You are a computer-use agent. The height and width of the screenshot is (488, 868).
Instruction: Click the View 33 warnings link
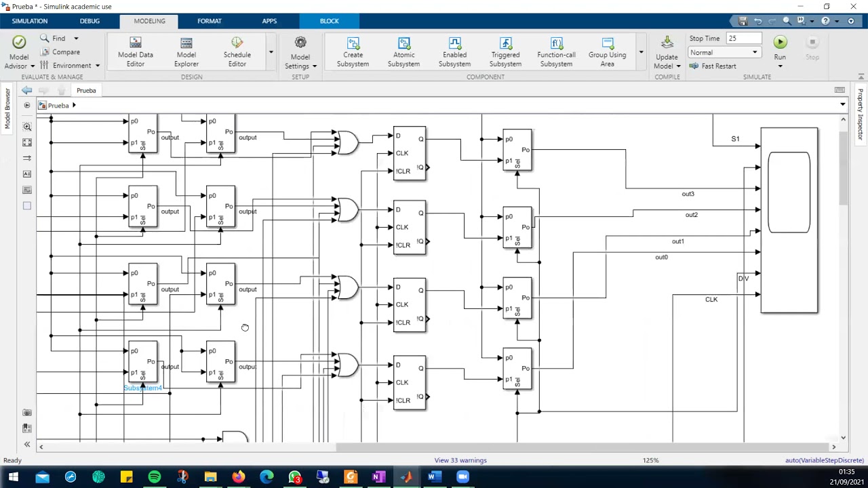(460, 460)
